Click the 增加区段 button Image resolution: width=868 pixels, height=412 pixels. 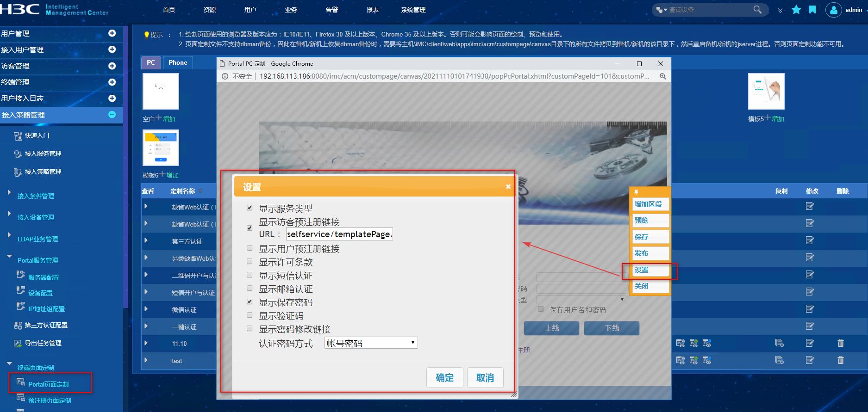pyautogui.click(x=650, y=204)
